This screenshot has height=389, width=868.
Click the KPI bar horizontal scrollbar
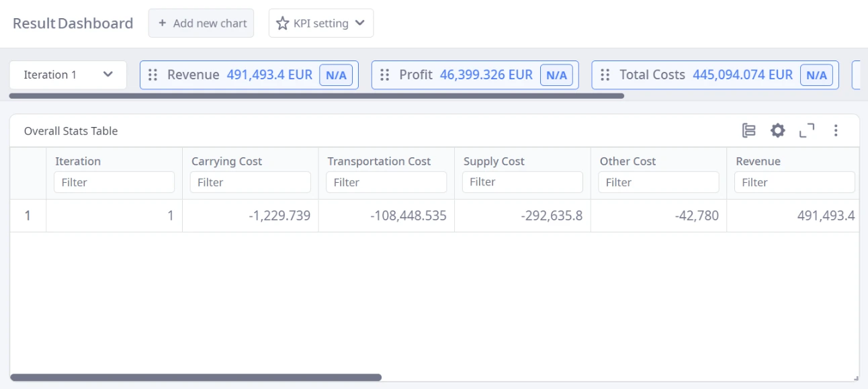(x=316, y=96)
